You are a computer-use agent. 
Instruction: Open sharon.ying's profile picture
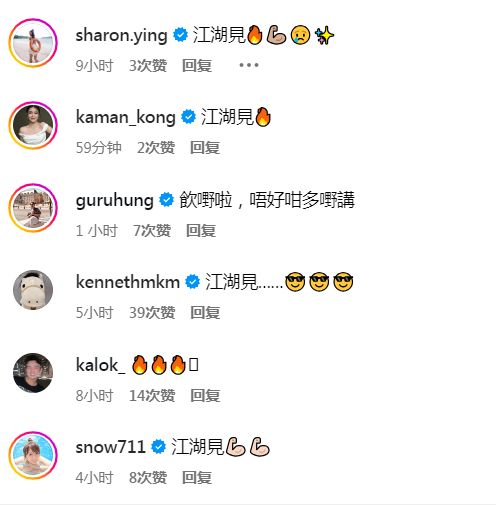pyautogui.click(x=33, y=43)
